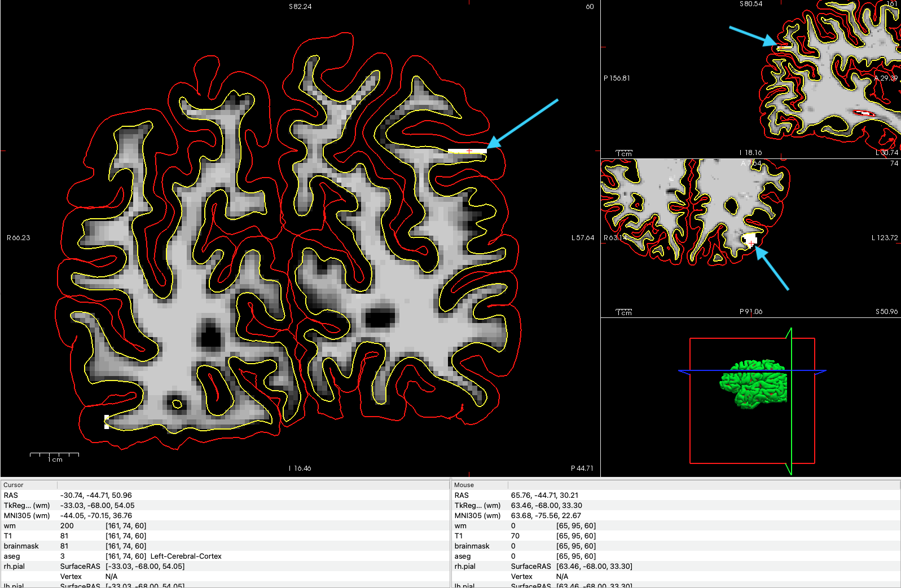
Task: Click the R 66.23 label in coronal view
Action: coord(19,238)
